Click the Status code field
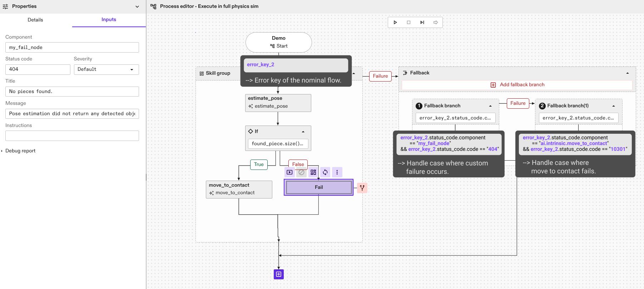 point(38,69)
